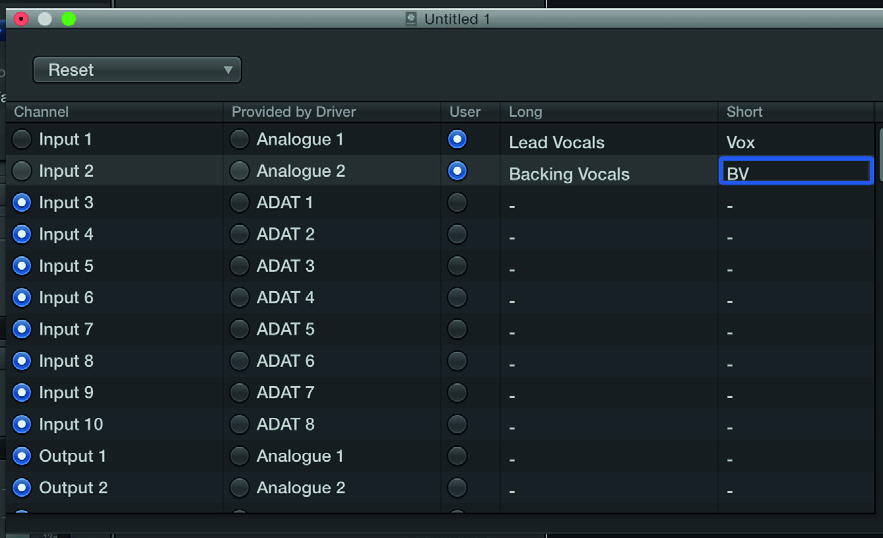
Task: Click the Short name cell for Input 3
Action: click(x=796, y=202)
